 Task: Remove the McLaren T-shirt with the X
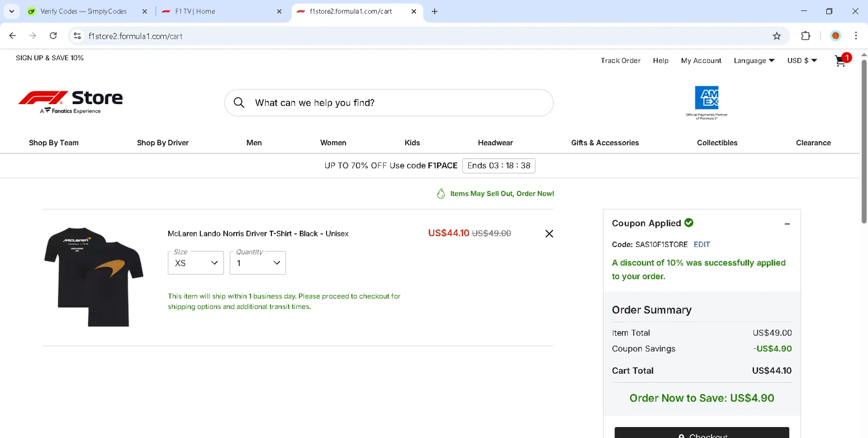click(x=549, y=234)
